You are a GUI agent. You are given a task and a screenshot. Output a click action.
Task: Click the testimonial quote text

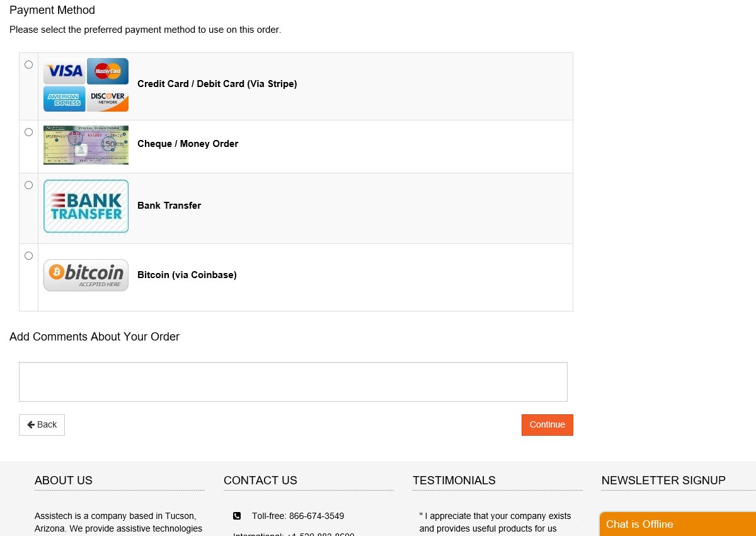click(495, 522)
